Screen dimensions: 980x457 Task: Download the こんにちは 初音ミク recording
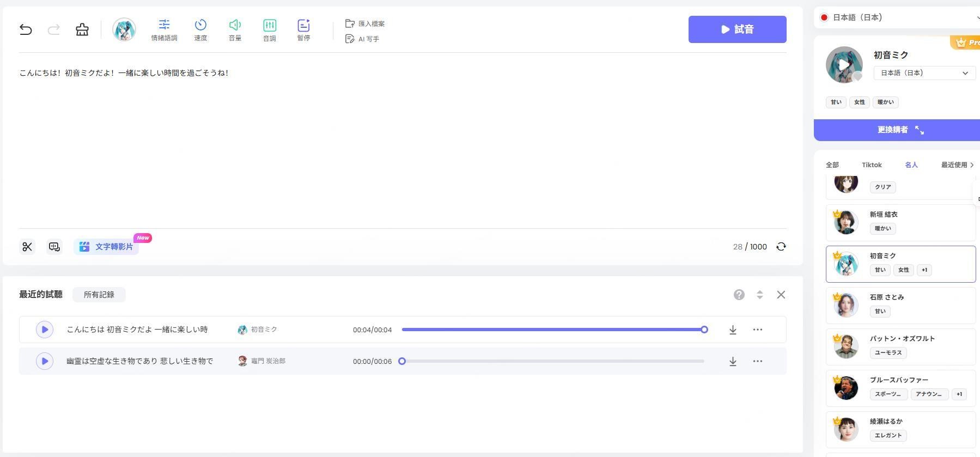click(733, 330)
